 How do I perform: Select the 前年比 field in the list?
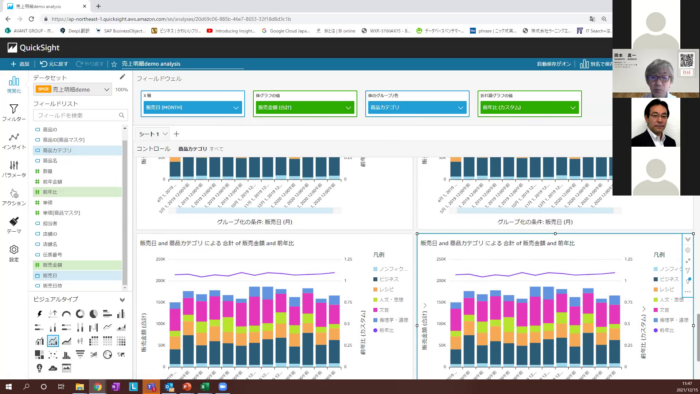pyautogui.click(x=77, y=192)
